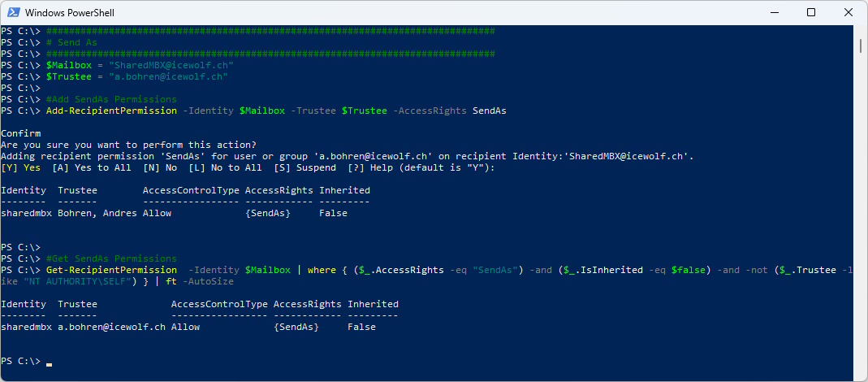
Task: Click the #Add SendAs Permissions comment
Action: [111, 99]
